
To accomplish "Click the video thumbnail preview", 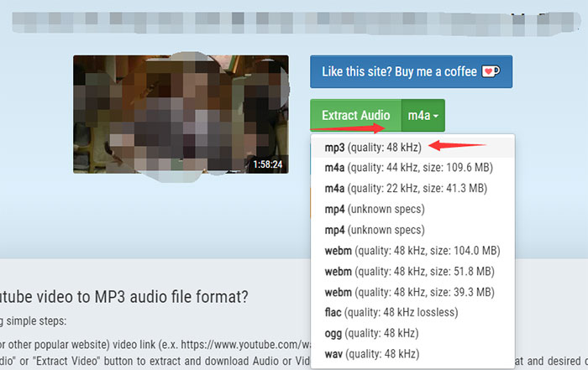I will point(181,114).
